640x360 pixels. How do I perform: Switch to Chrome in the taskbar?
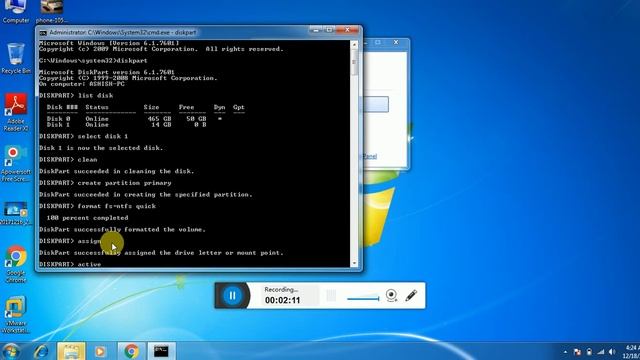click(131, 351)
